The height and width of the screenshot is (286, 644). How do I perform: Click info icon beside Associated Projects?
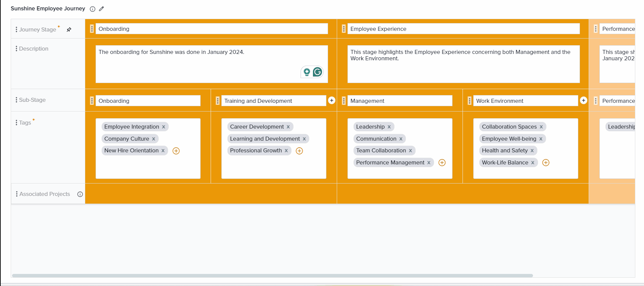tap(80, 194)
